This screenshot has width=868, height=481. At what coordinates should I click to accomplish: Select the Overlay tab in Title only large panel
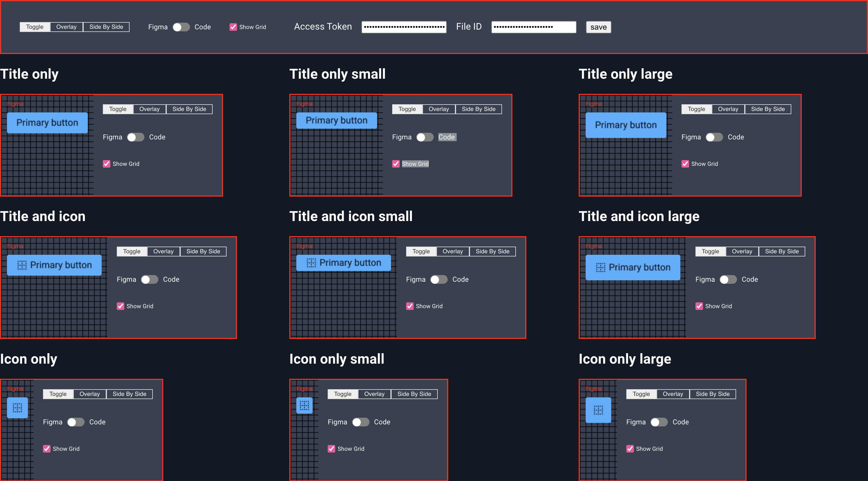tap(729, 109)
